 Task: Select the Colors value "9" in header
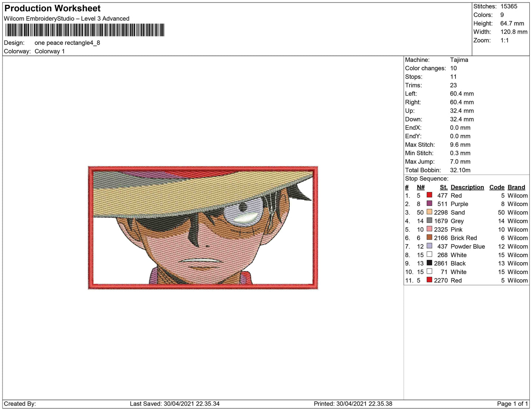click(502, 15)
